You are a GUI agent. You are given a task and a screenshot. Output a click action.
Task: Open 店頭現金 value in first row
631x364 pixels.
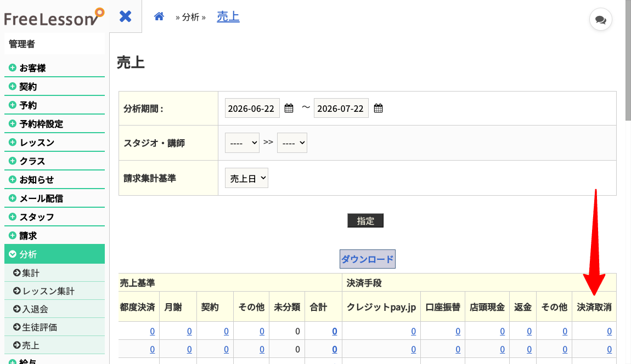[x=502, y=331]
